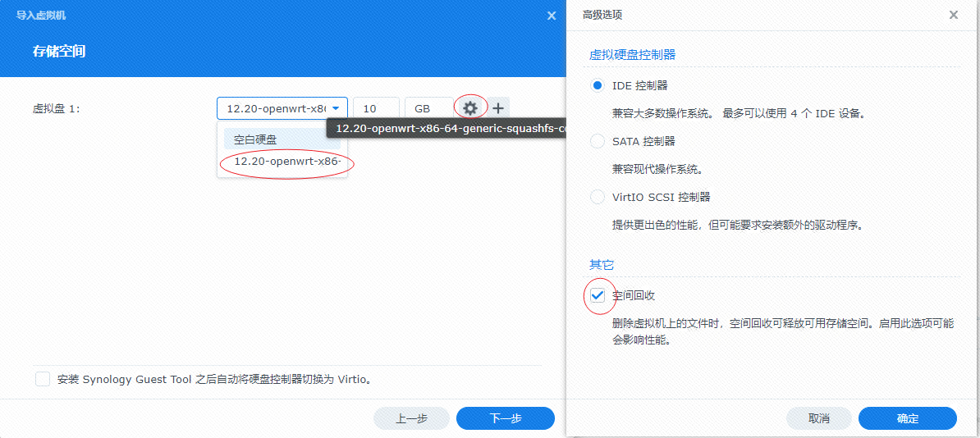
Task: Click the GB unit field
Action: pos(428,108)
